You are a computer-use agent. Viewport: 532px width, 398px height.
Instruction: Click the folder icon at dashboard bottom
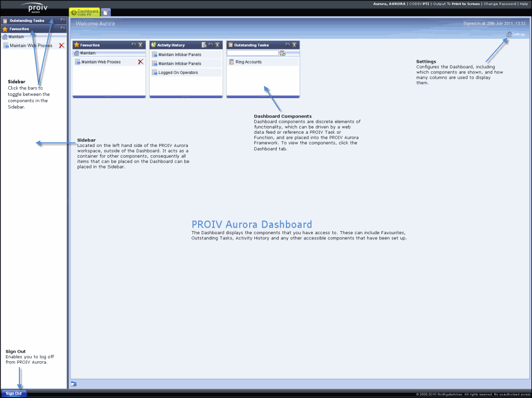click(74, 384)
